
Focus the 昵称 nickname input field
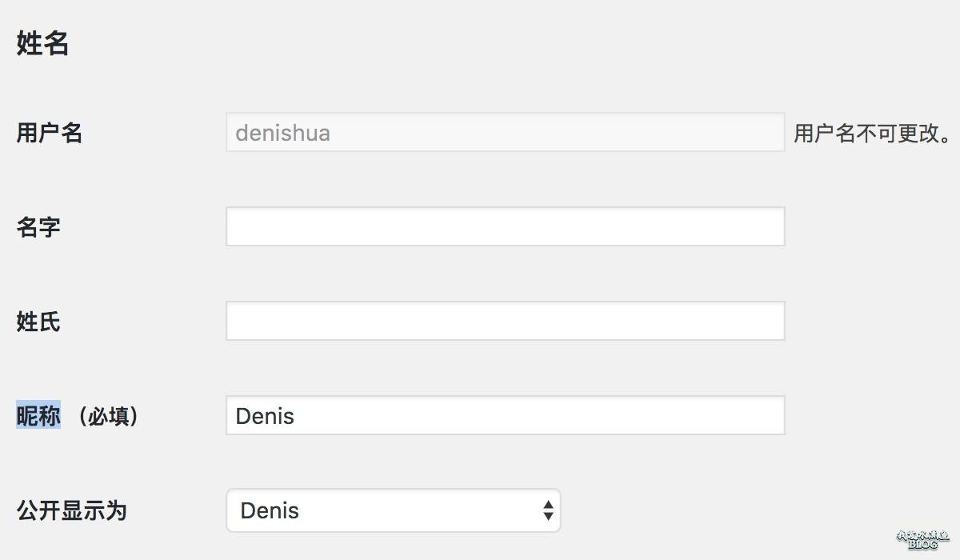pyautogui.click(x=505, y=415)
